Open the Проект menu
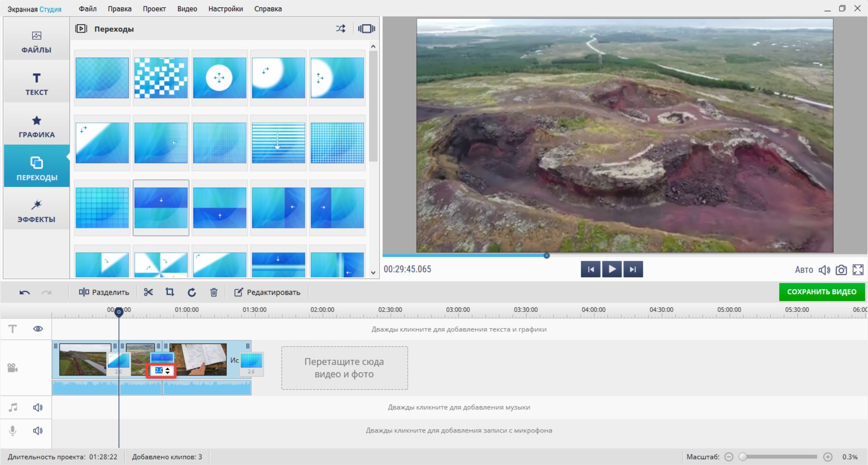This screenshot has height=465, width=868. [154, 9]
